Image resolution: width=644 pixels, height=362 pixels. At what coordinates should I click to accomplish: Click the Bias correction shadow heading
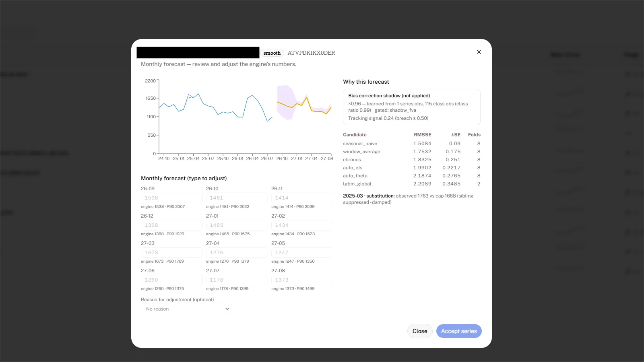tap(389, 96)
